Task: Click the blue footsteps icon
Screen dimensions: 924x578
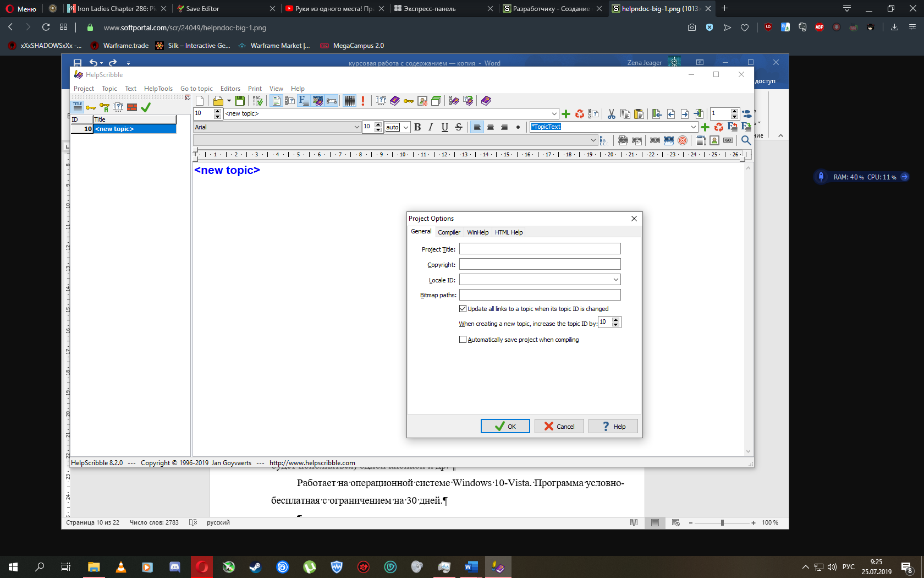Action: coord(747,114)
